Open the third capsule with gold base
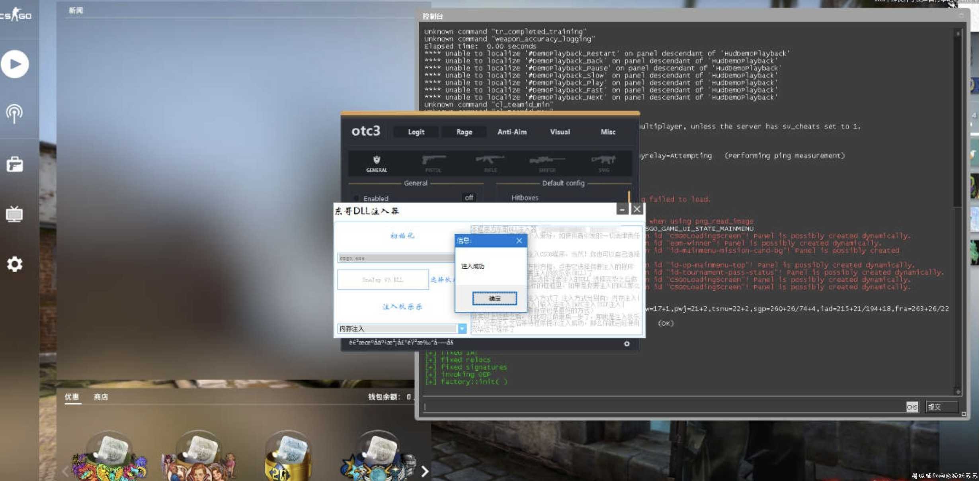Screen dimensions: 980x481 pyautogui.click(x=289, y=456)
